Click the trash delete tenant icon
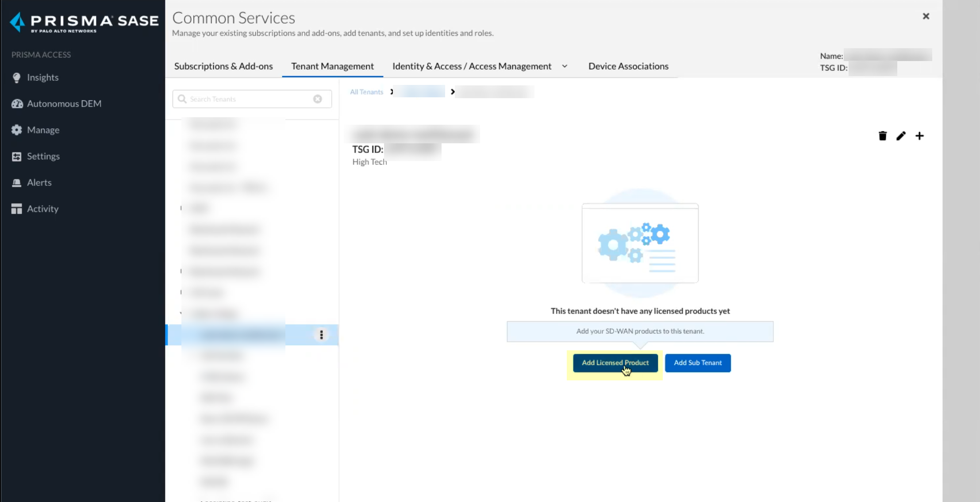This screenshot has width=980, height=502. (882, 136)
